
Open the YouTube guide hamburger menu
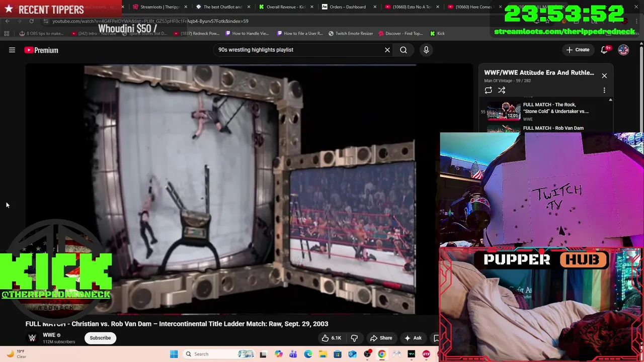12,50
